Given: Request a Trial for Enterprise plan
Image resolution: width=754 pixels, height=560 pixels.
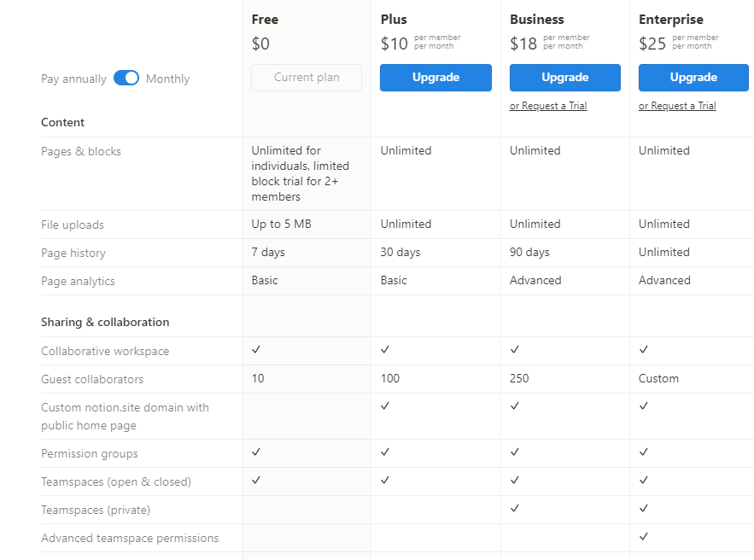Looking at the screenshot, I should tap(677, 105).
